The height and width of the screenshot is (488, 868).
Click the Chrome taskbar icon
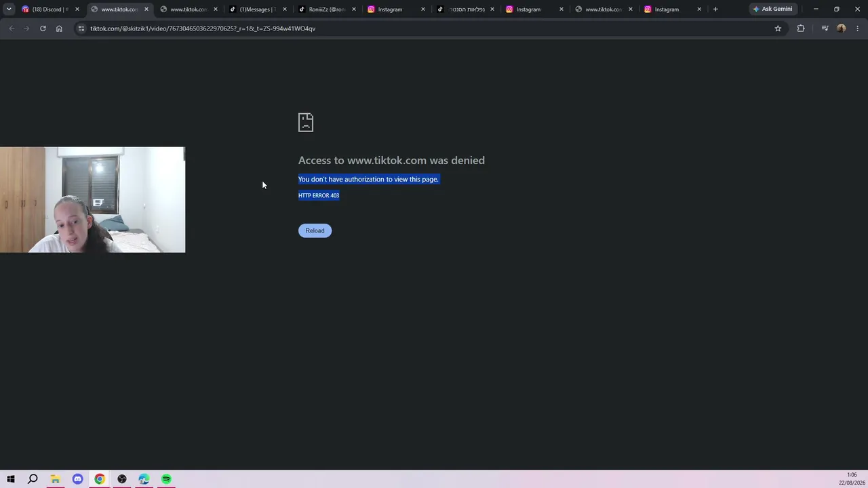[100, 479]
